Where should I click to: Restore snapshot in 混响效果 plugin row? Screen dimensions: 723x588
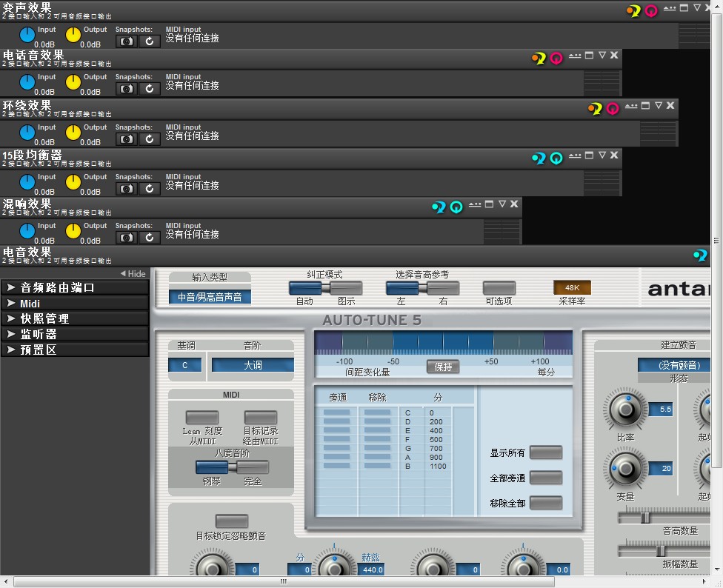pos(150,238)
